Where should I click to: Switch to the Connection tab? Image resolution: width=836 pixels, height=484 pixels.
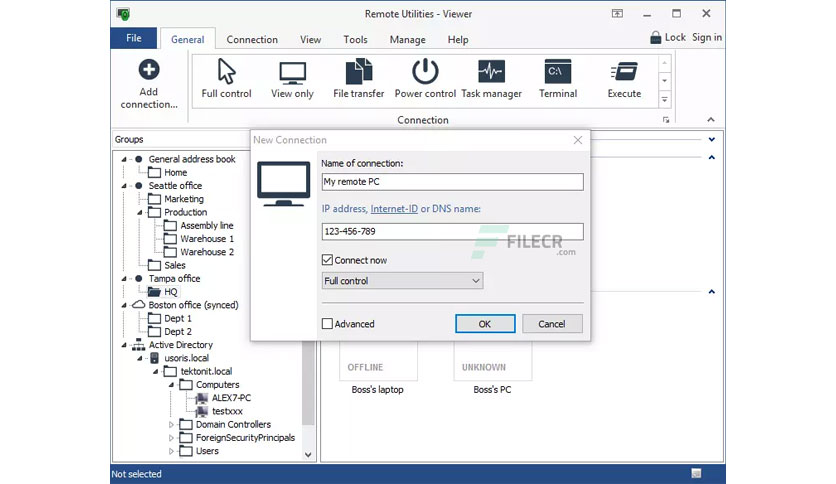pyautogui.click(x=252, y=39)
